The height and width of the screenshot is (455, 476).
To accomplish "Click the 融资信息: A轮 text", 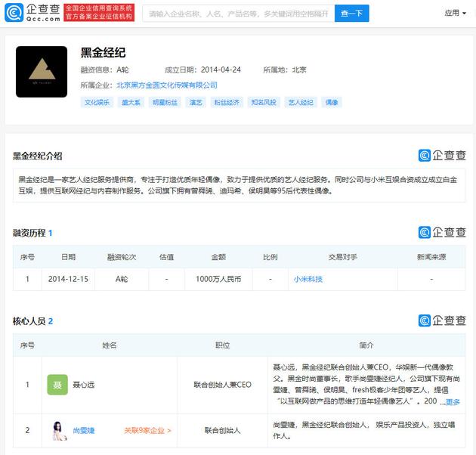I will (x=104, y=70).
